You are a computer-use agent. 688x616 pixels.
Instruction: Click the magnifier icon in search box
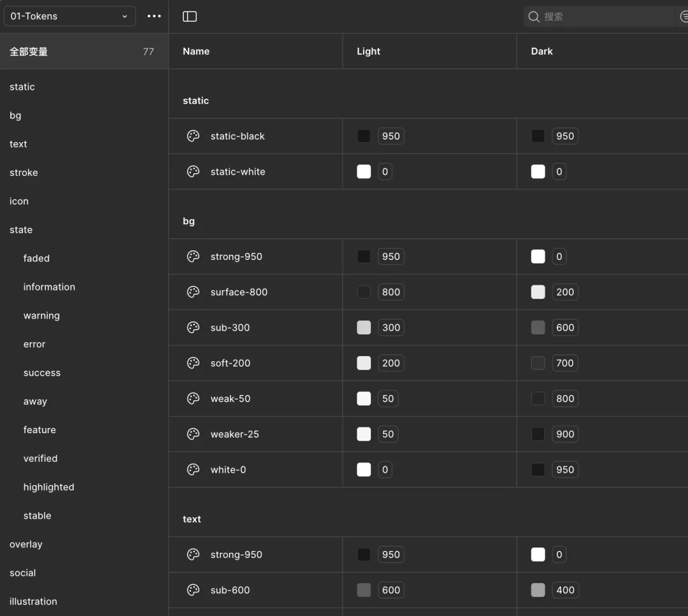point(534,17)
